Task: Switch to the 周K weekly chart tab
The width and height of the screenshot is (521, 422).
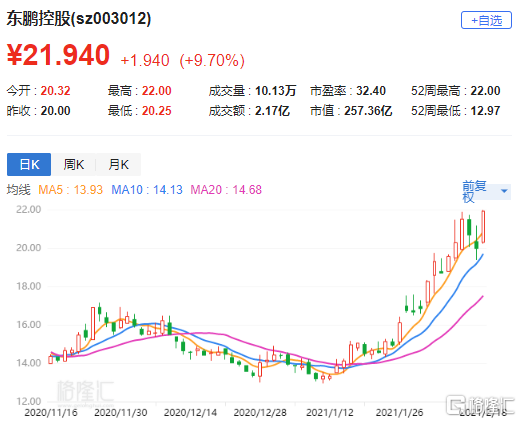Action: coord(74,164)
